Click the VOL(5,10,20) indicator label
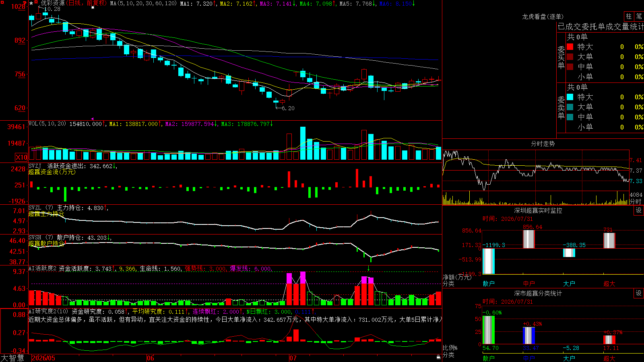The height and width of the screenshot is (362, 644). coord(47,124)
